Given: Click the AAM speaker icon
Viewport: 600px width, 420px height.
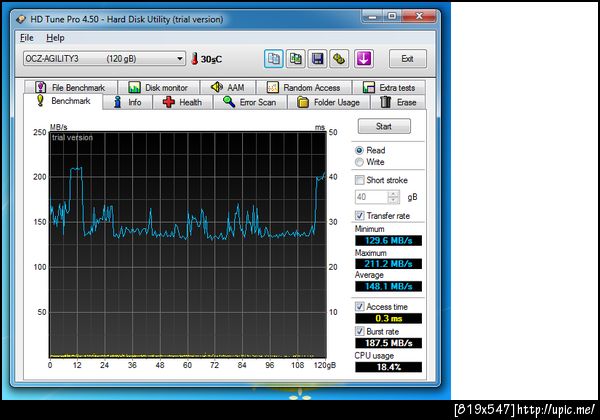Looking at the screenshot, I should [217, 87].
